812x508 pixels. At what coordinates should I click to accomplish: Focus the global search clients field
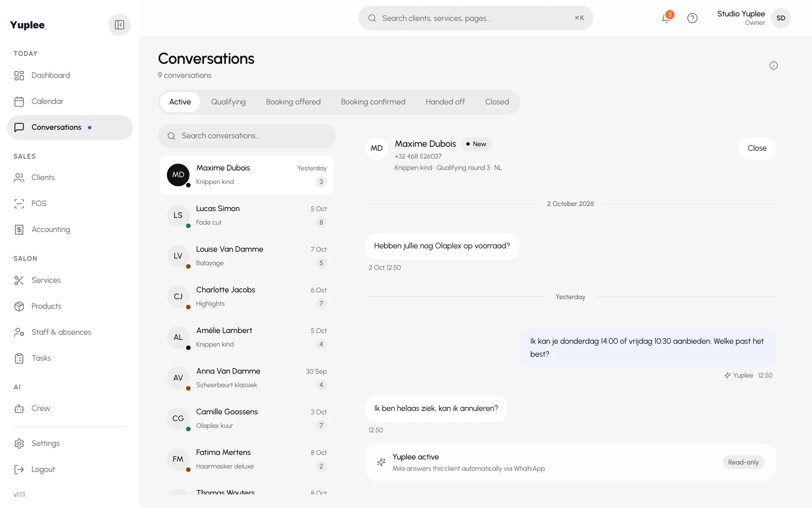point(476,18)
